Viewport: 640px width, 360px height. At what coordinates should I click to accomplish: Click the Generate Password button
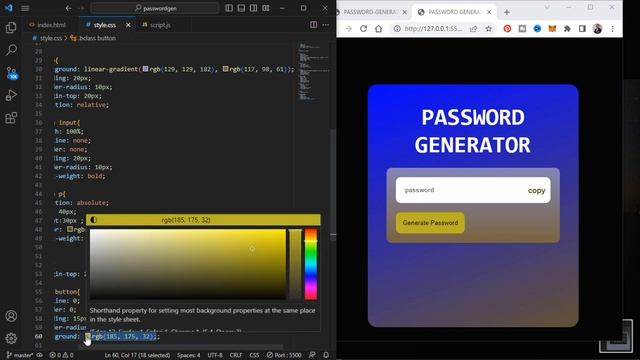pos(430,223)
